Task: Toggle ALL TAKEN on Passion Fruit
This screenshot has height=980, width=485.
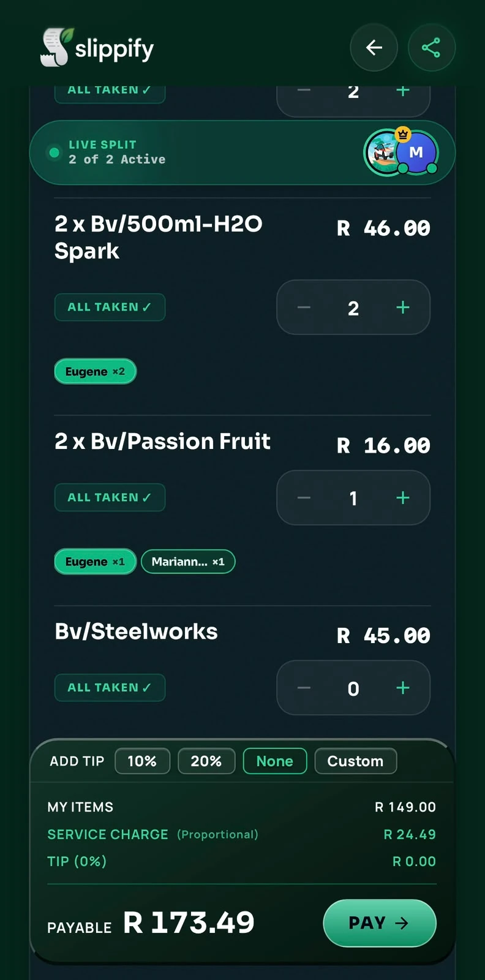Action: pyautogui.click(x=110, y=497)
